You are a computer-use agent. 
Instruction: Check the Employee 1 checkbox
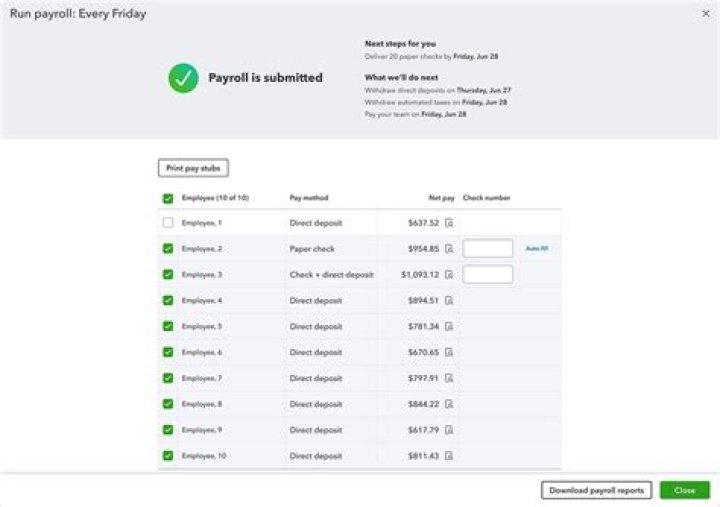(168, 223)
